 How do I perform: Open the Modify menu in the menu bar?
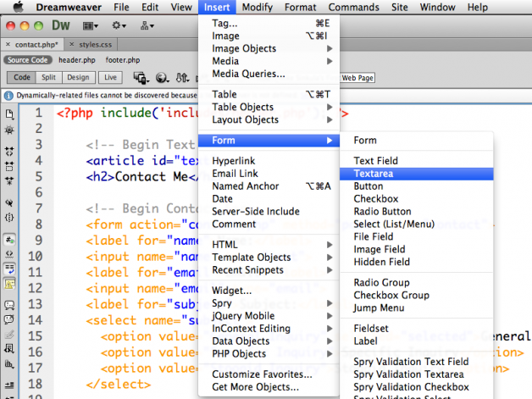click(258, 7)
